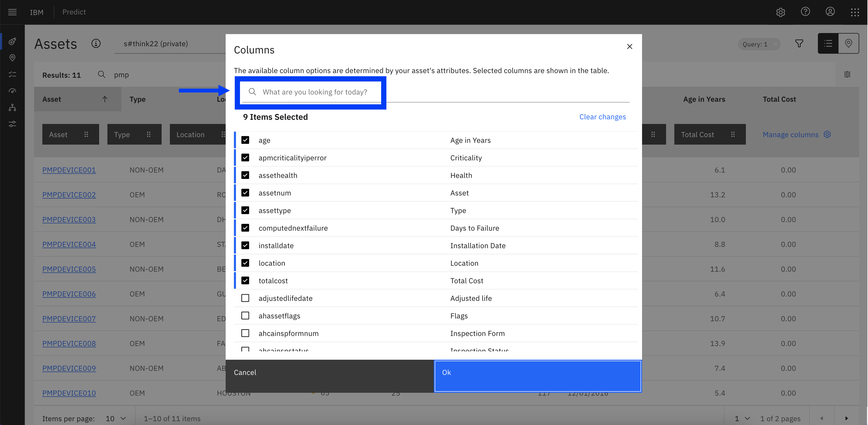Open the page number dropdown
This screenshot has height=425, width=868.
(x=742, y=418)
